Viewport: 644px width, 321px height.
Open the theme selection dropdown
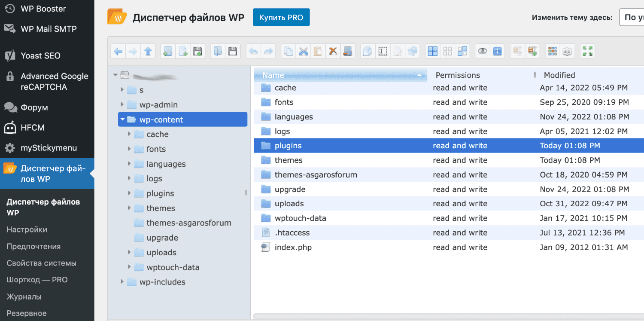coord(632,18)
